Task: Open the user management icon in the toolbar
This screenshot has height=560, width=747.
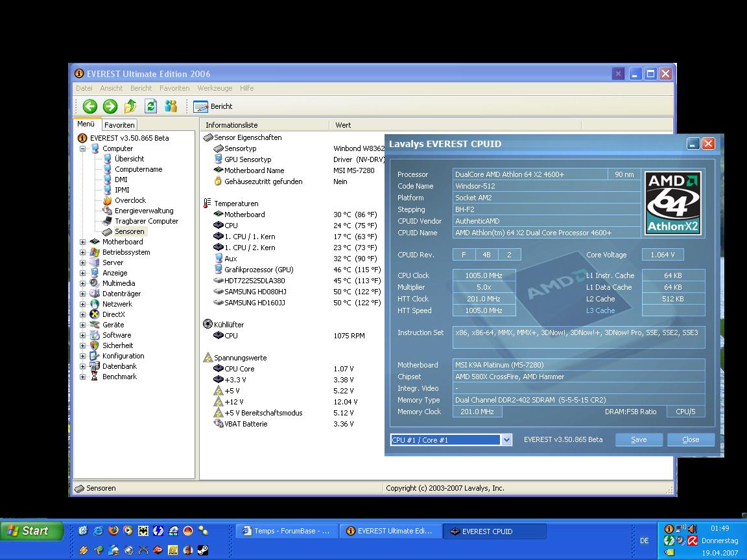Action: 171,106
